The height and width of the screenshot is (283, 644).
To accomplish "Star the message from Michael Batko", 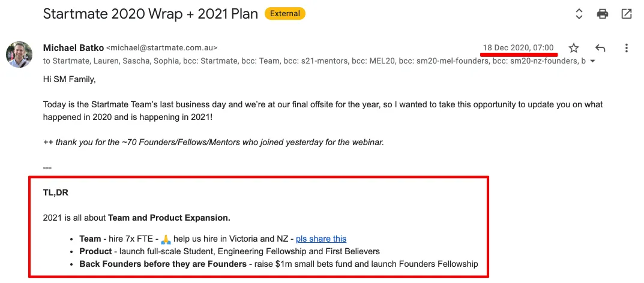I will (x=574, y=48).
